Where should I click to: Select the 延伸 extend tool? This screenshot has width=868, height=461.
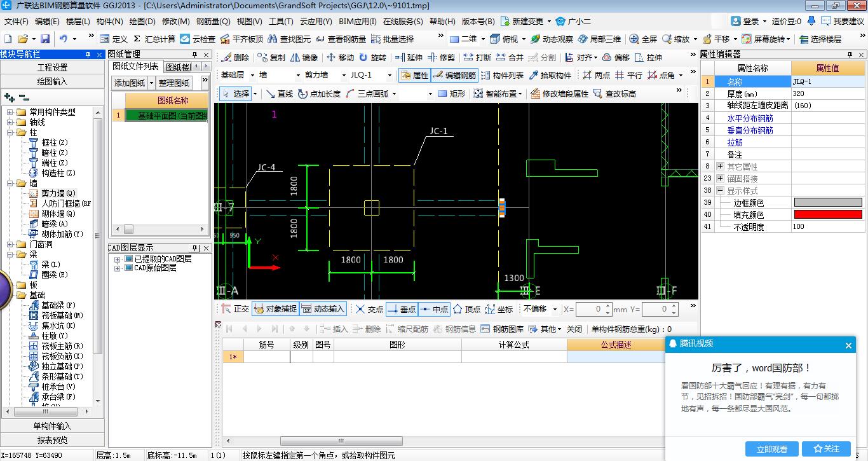click(409, 57)
